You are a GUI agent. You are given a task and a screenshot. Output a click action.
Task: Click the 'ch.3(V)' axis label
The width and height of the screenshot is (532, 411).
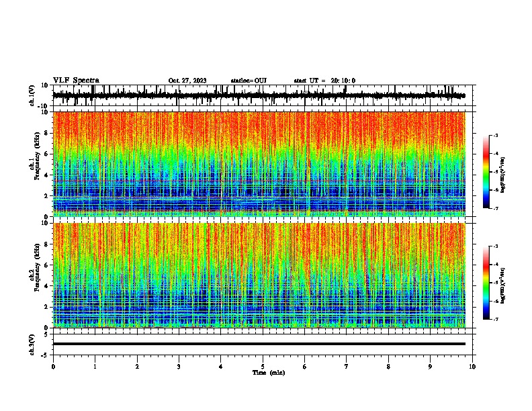[32, 345]
